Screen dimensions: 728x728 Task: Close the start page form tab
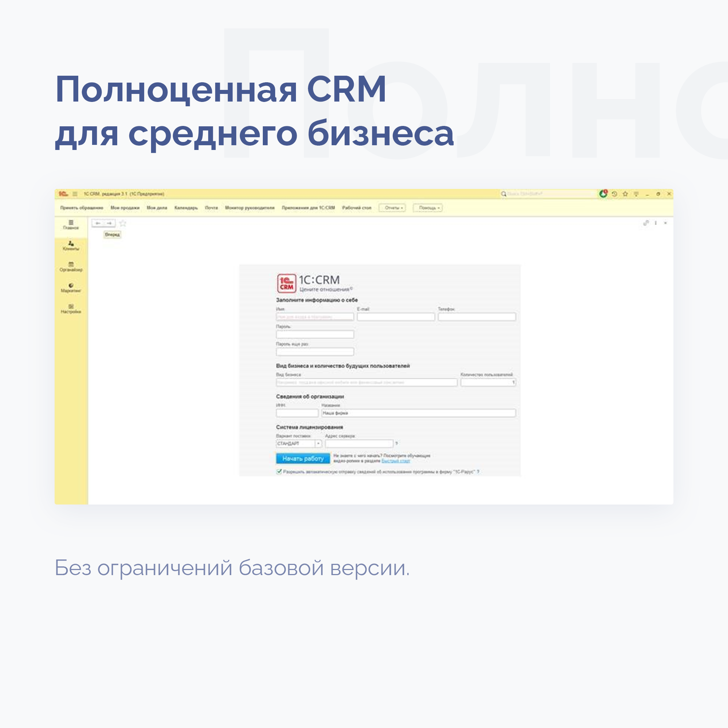pyautogui.click(x=665, y=223)
